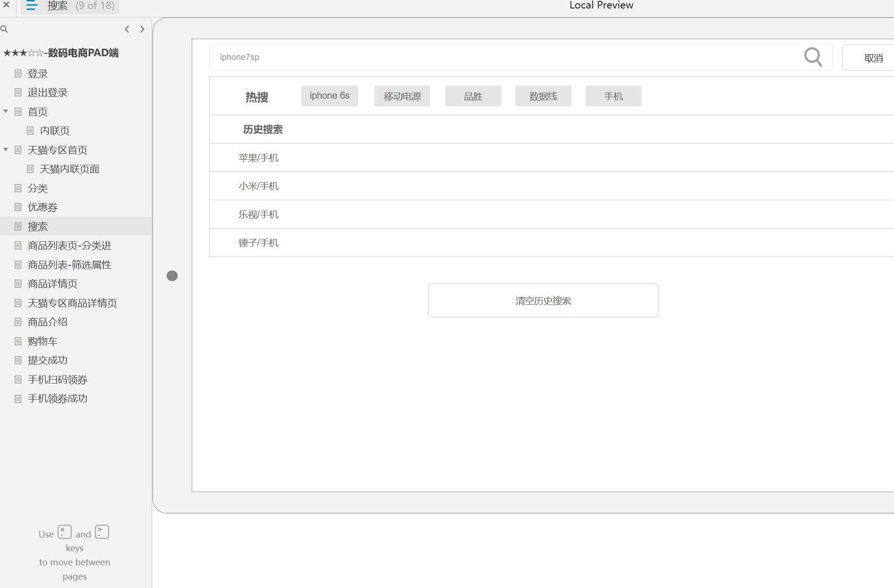Image resolution: width=894 pixels, height=588 pixels.
Task: Expand the 内联页 child page entry
Action: click(55, 131)
